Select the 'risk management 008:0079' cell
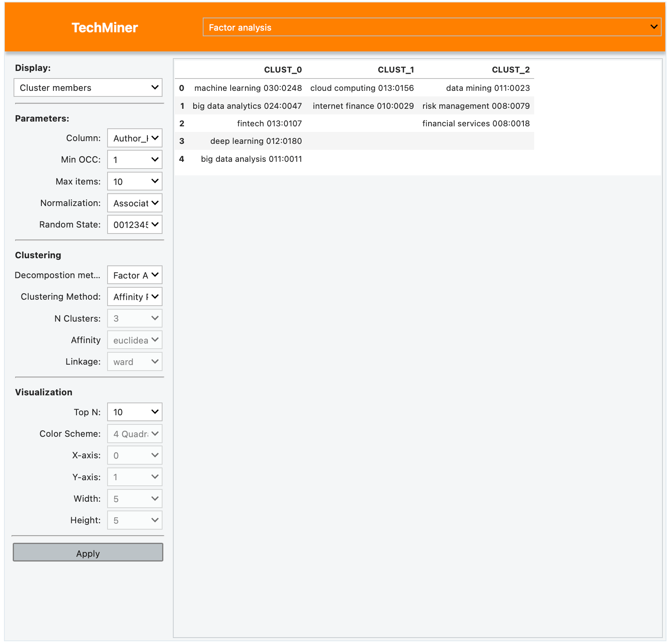The image size is (670, 644). click(x=476, y=106)
